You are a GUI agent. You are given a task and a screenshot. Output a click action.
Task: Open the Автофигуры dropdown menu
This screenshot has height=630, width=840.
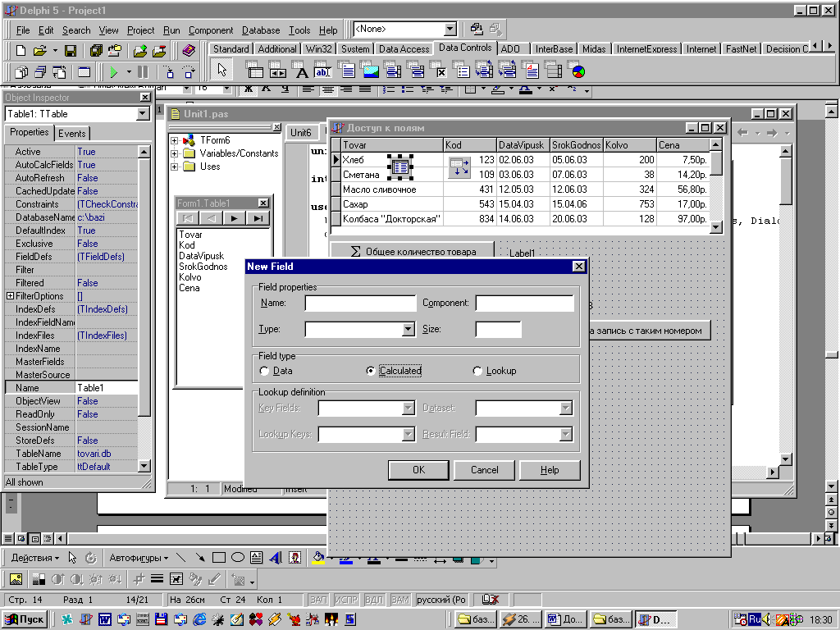coord(139,558)
